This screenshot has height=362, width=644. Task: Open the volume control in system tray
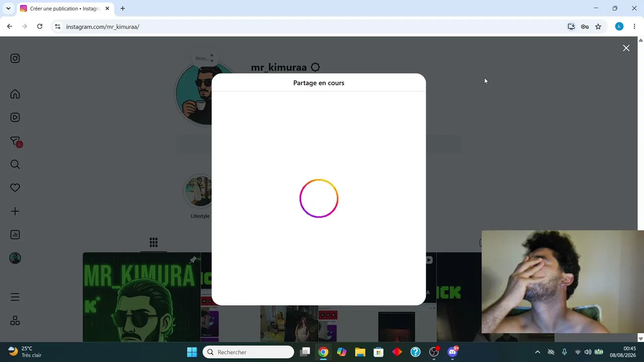[x=588, y=352]
